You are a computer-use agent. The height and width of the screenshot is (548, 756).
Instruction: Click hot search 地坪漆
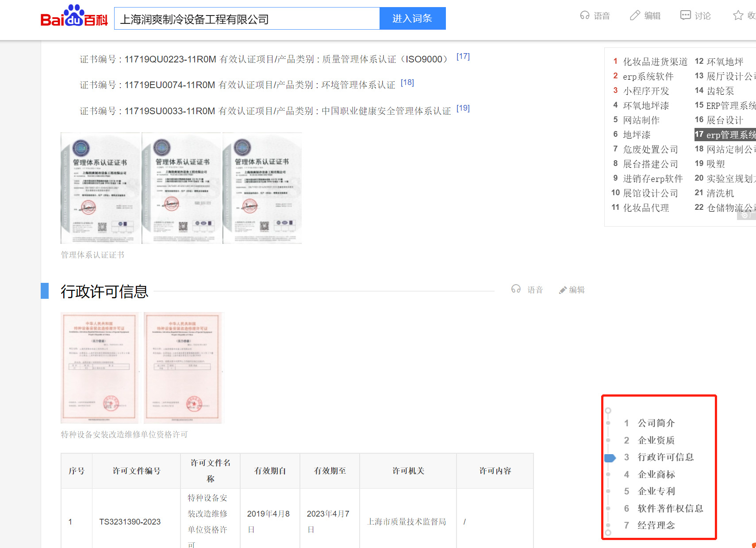click(x=637, y=135)
